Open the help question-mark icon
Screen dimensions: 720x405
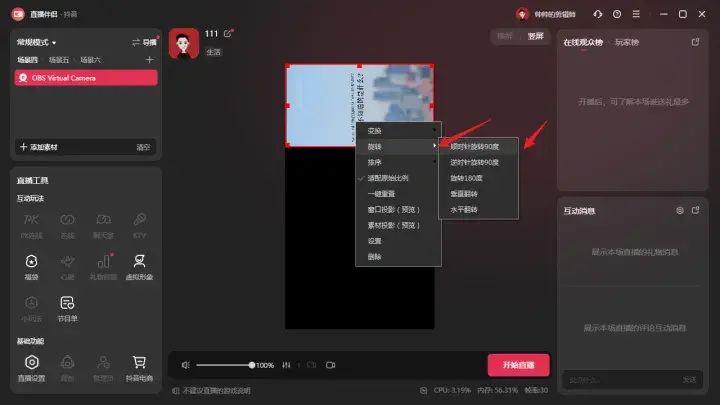pos(617,14)
